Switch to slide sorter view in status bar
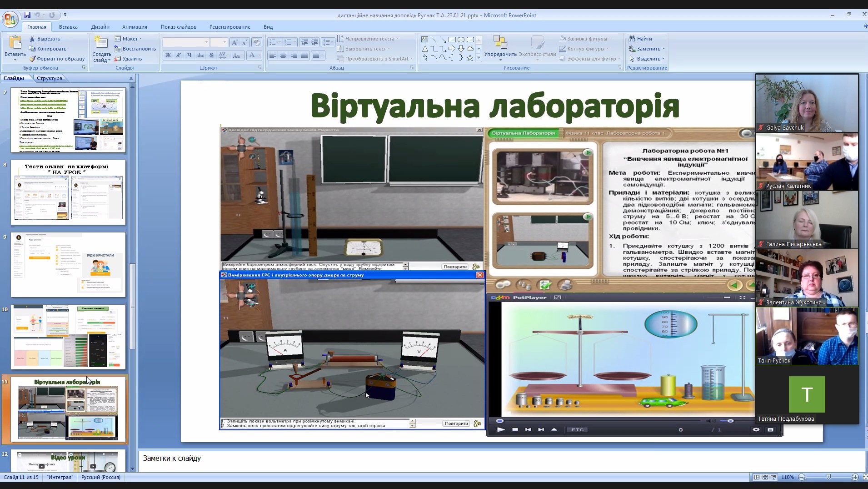Viewport: 868px width, 489px height. [765, 477]
